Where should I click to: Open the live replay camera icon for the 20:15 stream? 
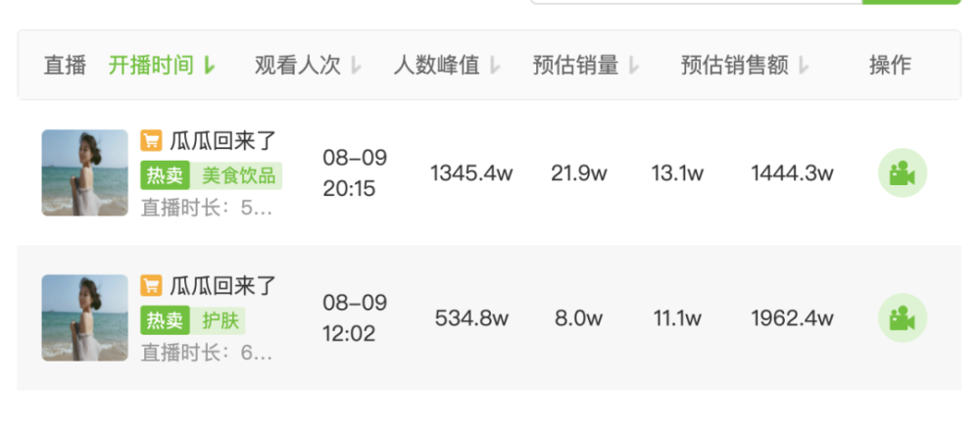click(x=902, y=173)
